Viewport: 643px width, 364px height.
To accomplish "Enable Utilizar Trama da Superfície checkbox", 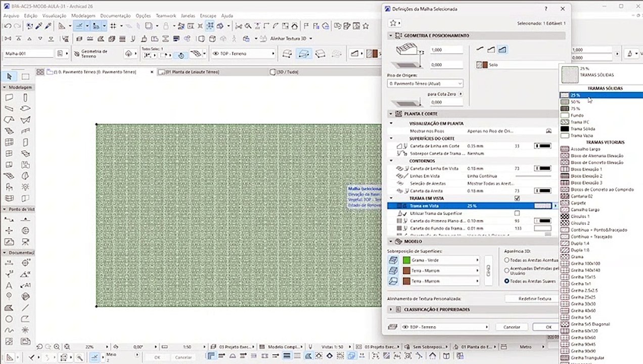I will click(x=517, y=213).
